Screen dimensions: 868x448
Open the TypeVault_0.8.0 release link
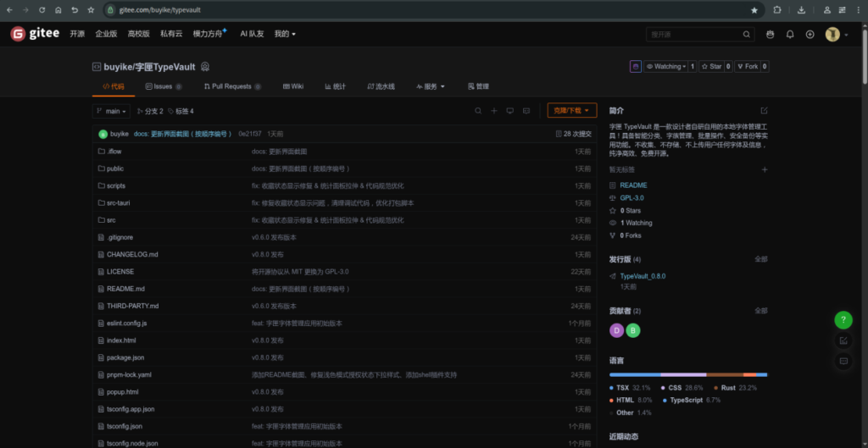(x=643, y=276)
